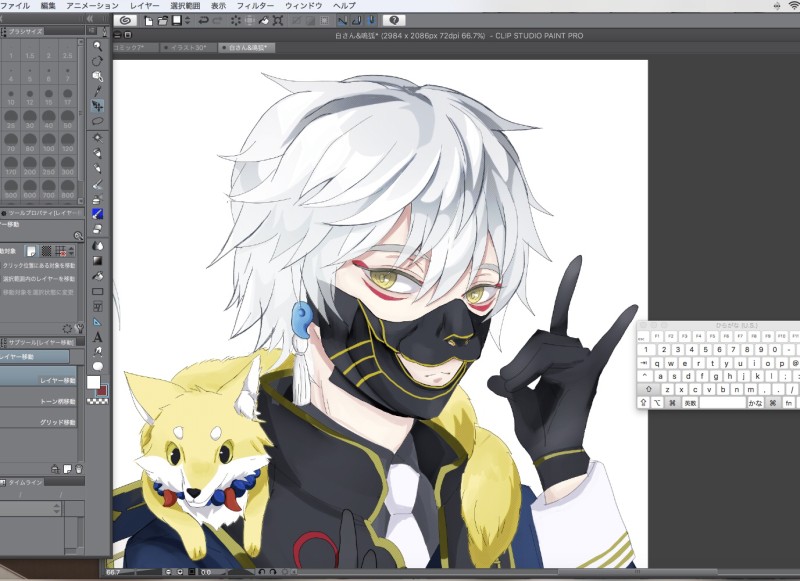The image size is (800, 581).
Task: Click the transparent checkered color swatch
Action: (x=97, y=401)
